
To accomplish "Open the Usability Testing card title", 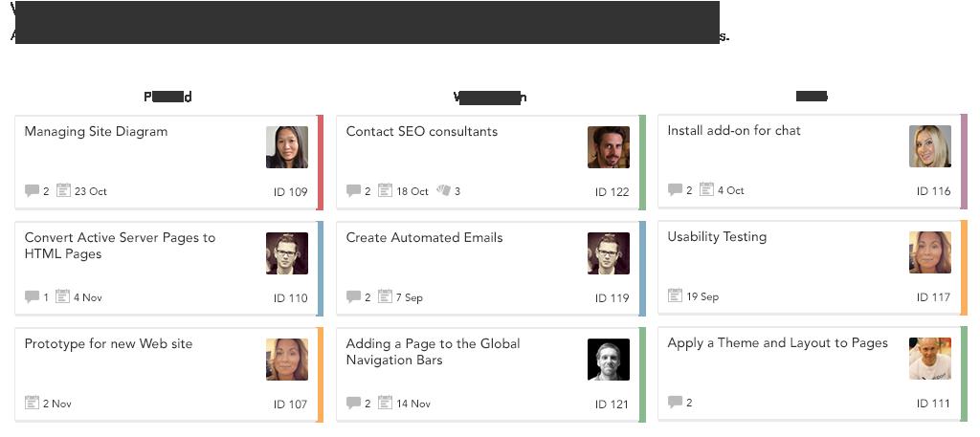I will (717, 237).
